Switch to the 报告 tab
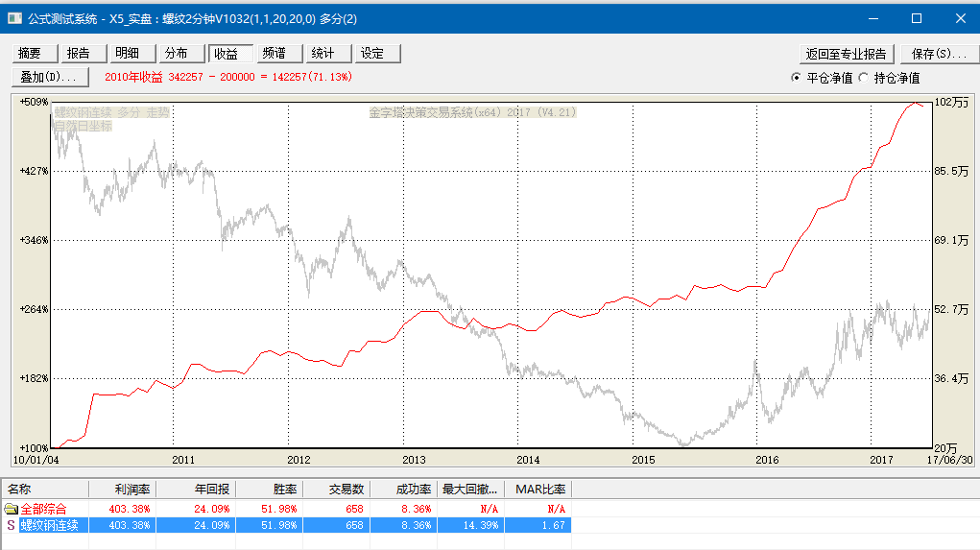The image size is (980, 550). coord(84,54)
